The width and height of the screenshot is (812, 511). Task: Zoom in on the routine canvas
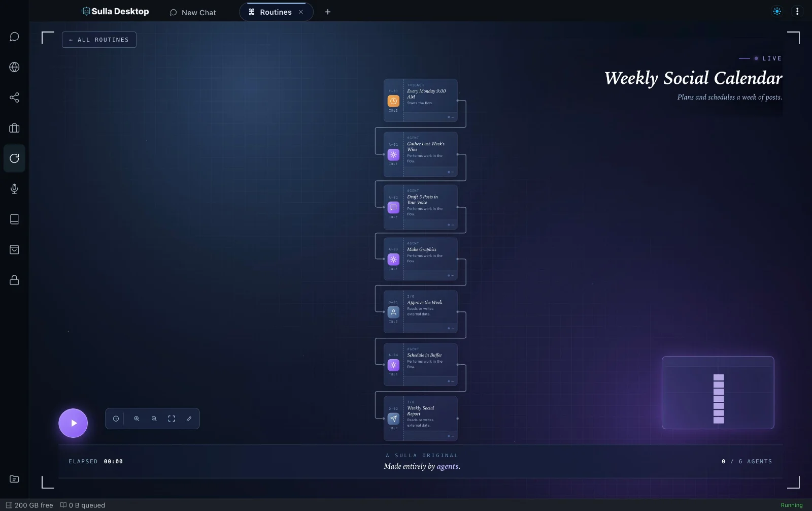click(137, 419)
